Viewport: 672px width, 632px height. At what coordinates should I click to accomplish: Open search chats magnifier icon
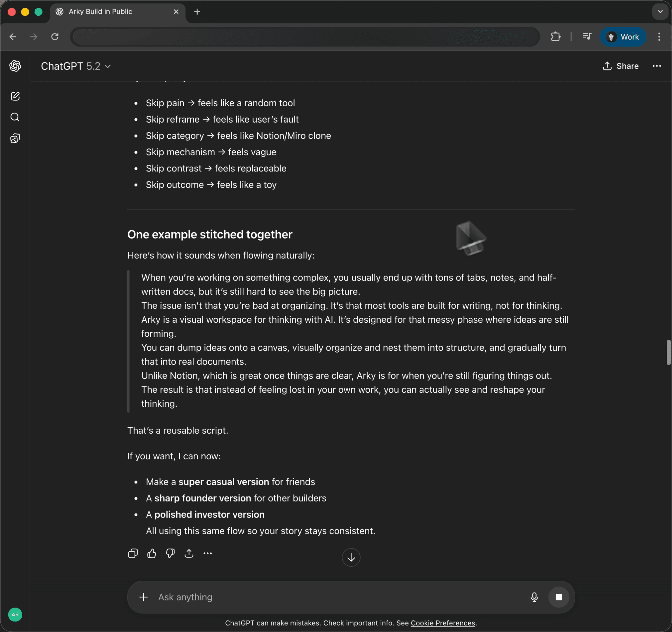coord(15,117)
